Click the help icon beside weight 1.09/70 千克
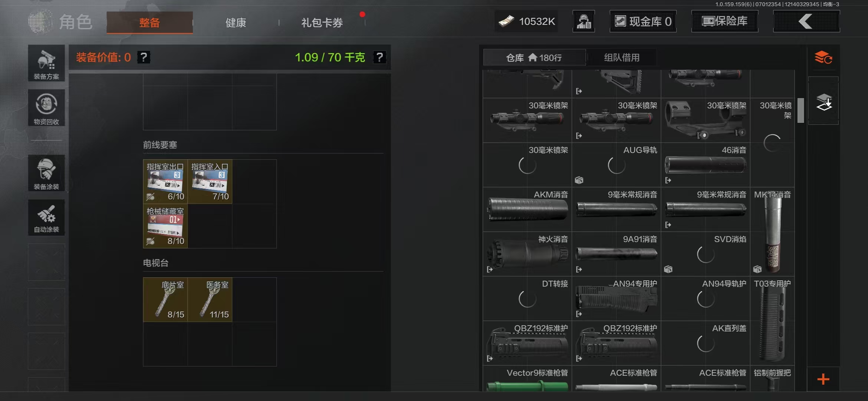The height and width of the screenshot is (401, 868). tap(379, 57)
